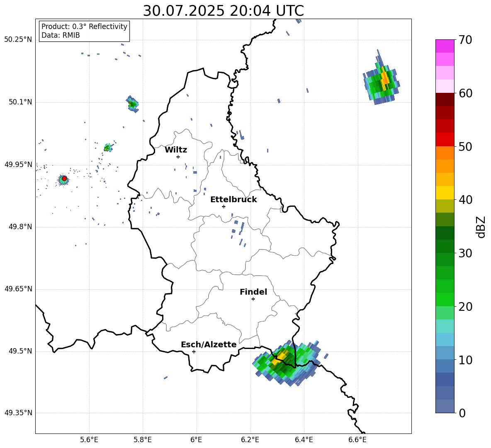Image resolution: width=491 pixels, height=448 pixels.
Task: Click the 49.5°N latitude label
Action: coord(20,351)
